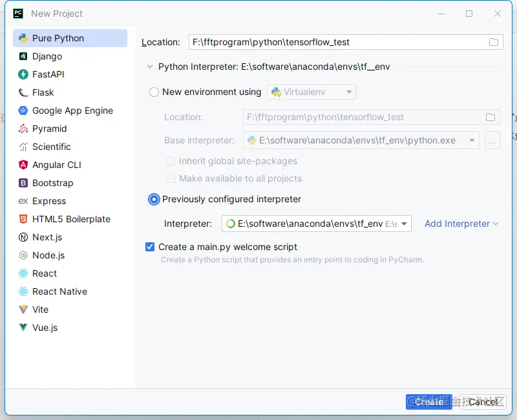This screenshot has width=517, height=420.
Task: Click the React atom icon
Action: tap(23, 273)
